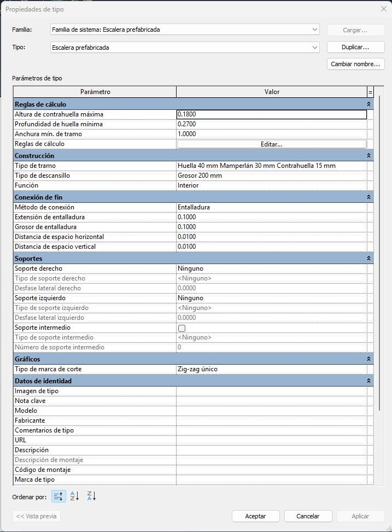Viewport: 392px width, 532px height.
Task: Collapse the Soportes section
Action: [369, 259]
